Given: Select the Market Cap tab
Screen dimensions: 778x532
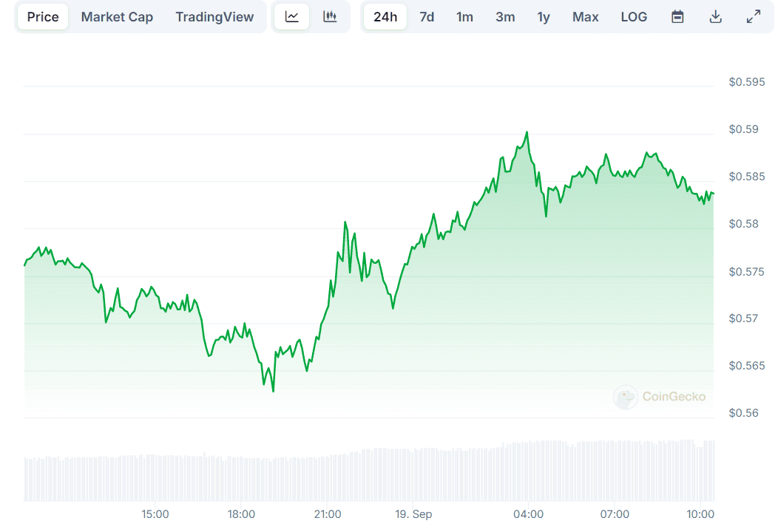Looking at the screenshot, I should 117,17.
